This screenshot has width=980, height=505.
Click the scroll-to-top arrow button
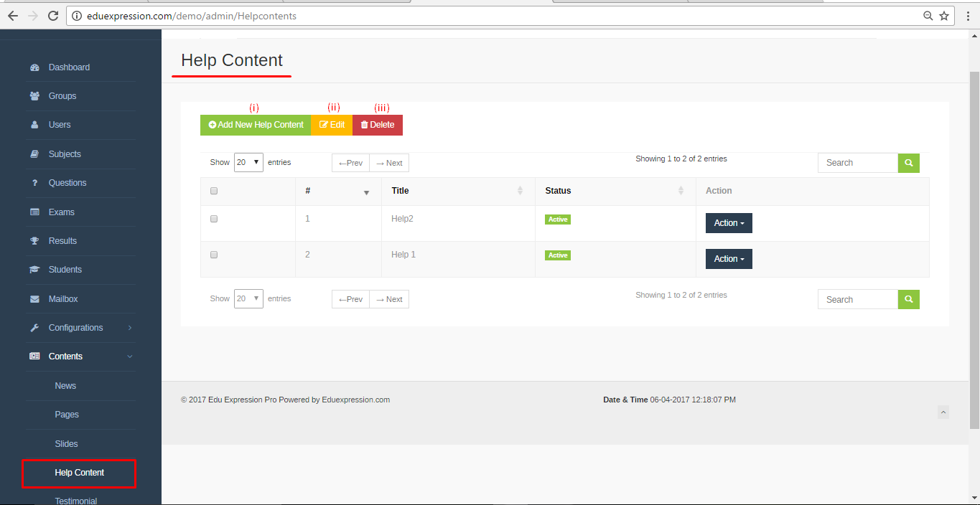[943, 412]
